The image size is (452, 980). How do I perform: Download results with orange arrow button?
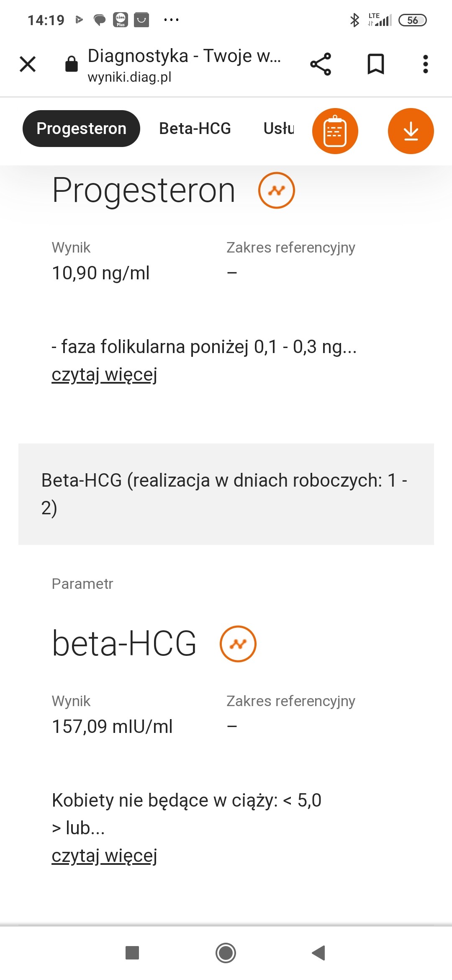pyautogui.click(x=411, y=131)
